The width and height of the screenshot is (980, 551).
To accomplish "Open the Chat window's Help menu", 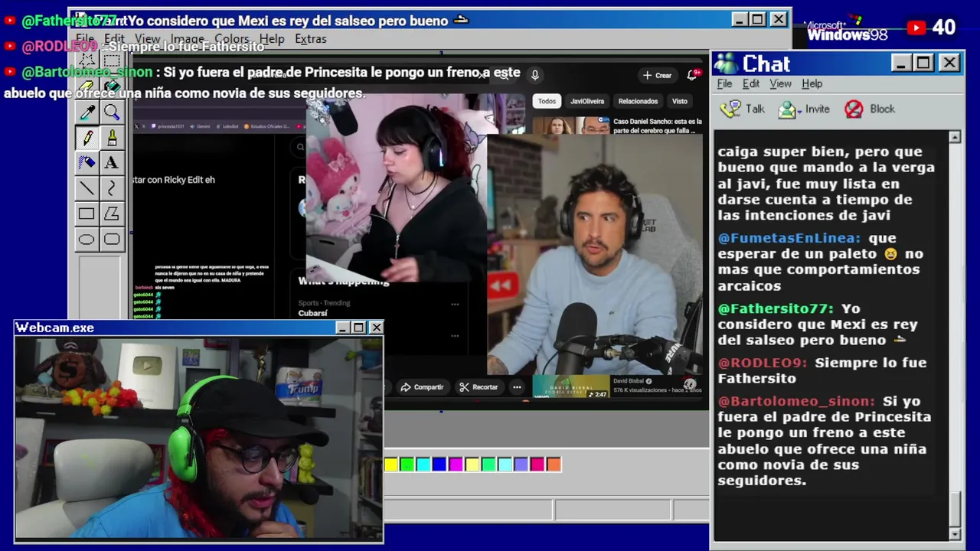I will 812,83.
